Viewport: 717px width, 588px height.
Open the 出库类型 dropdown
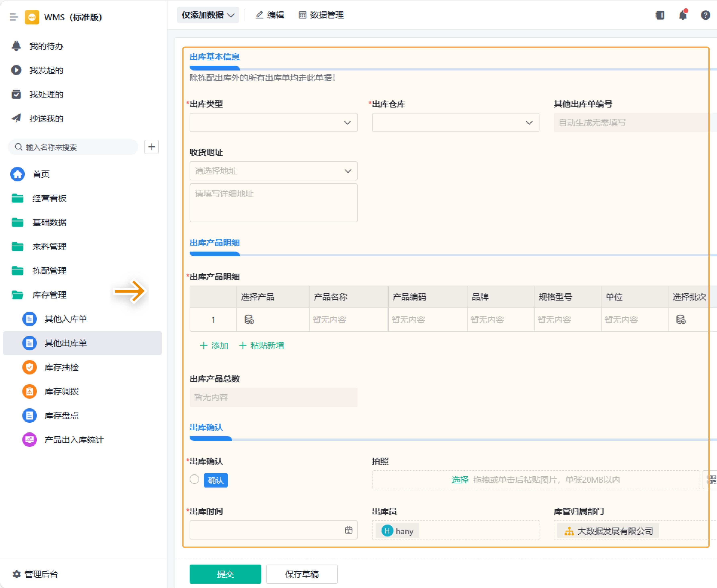point(273,123)
